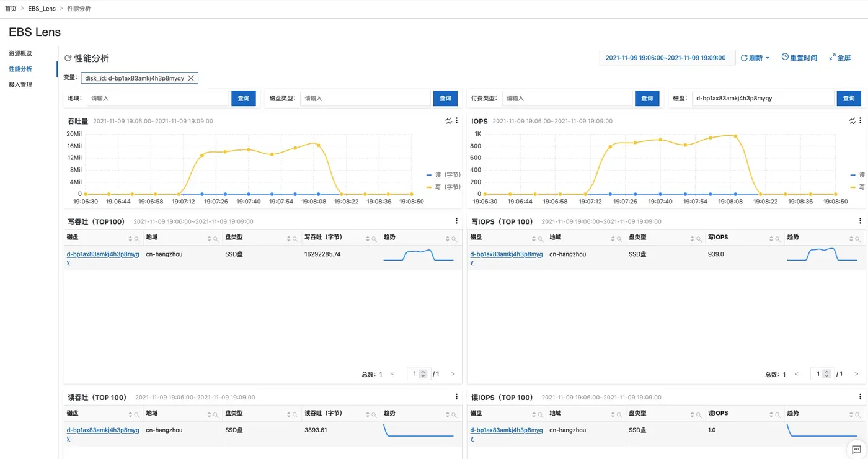Click 查询 button next to 磁盘 field
The width and height of the screenshot is (868, 459).
click(849, 98)
